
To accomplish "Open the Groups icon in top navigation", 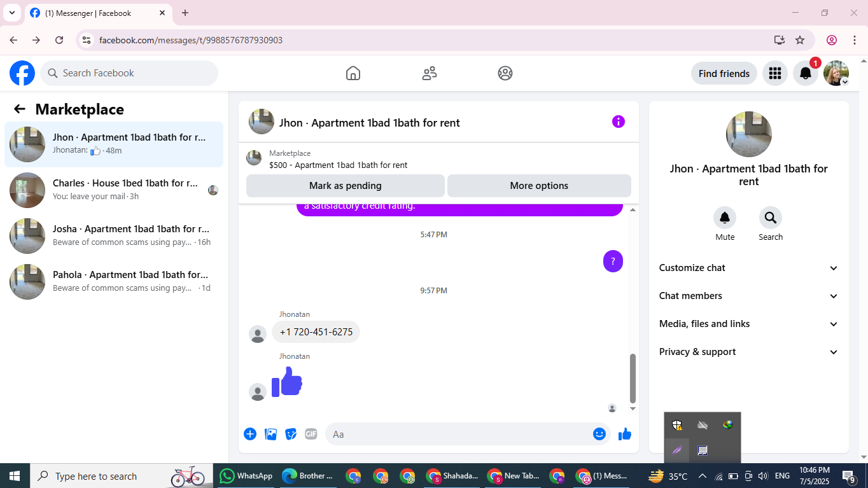I will (505, 73).
